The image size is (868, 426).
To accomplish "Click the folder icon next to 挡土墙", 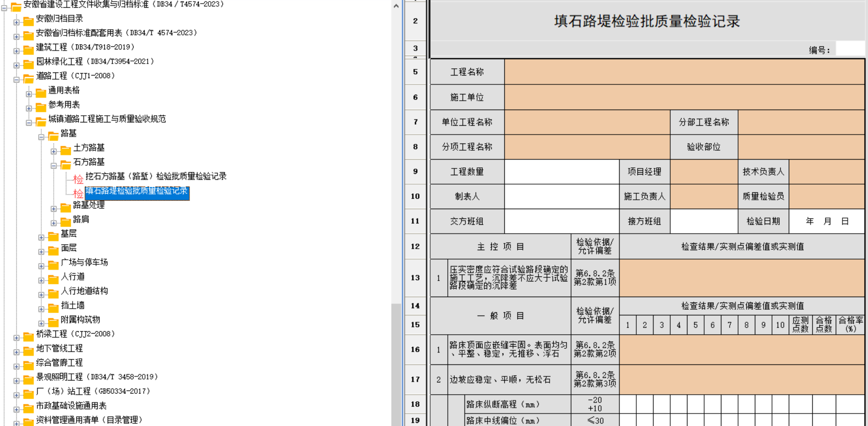I will coord(53,307).
